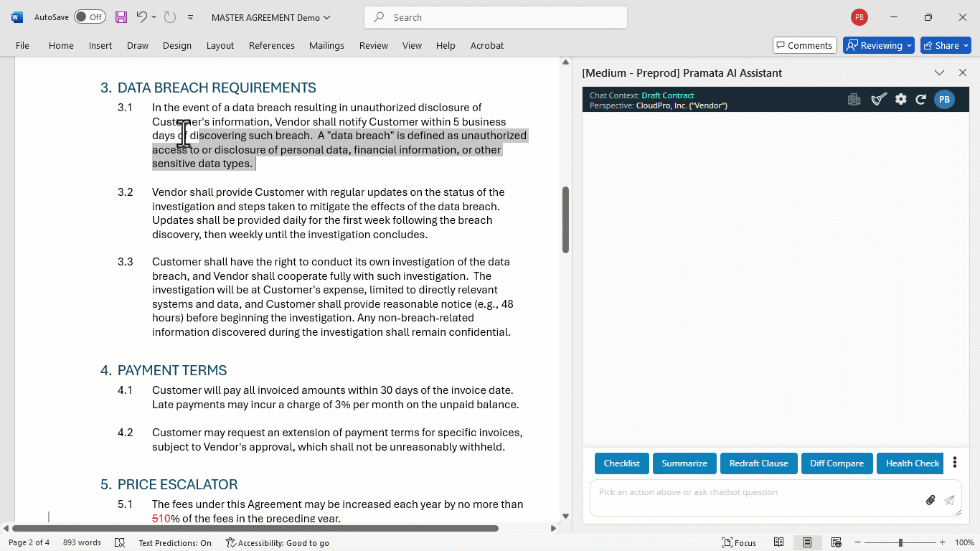Click the 100% zoom level
980x551 pixels.
963,542
